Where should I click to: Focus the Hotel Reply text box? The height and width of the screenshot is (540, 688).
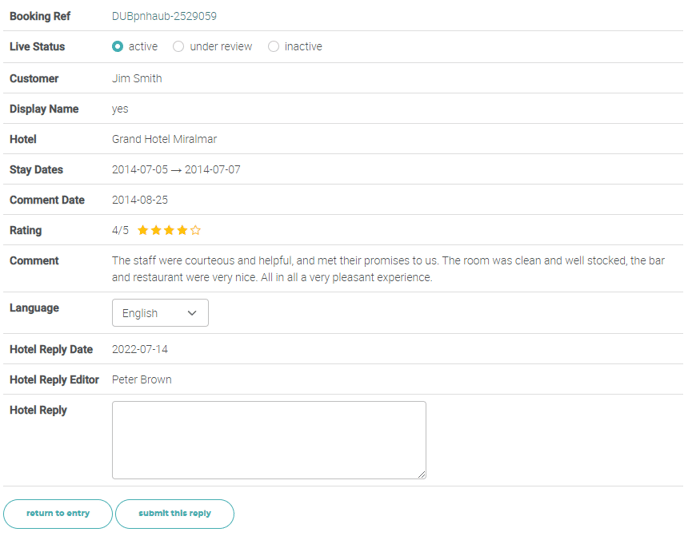point(268,440)
